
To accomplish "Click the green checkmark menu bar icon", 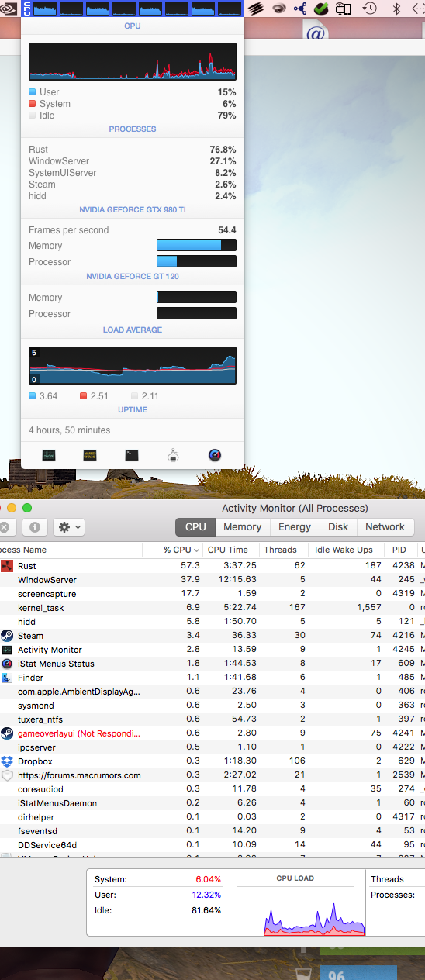I will click(x=321, y=9).
